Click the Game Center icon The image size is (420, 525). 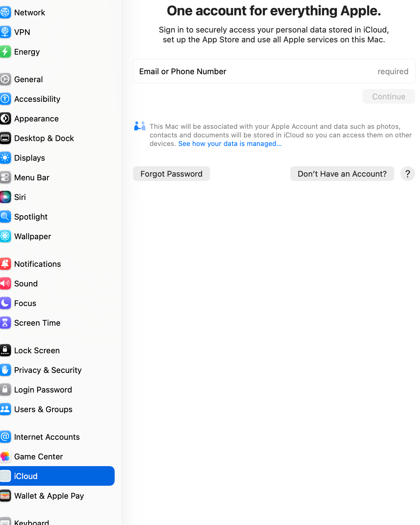[x=5, y=456]
